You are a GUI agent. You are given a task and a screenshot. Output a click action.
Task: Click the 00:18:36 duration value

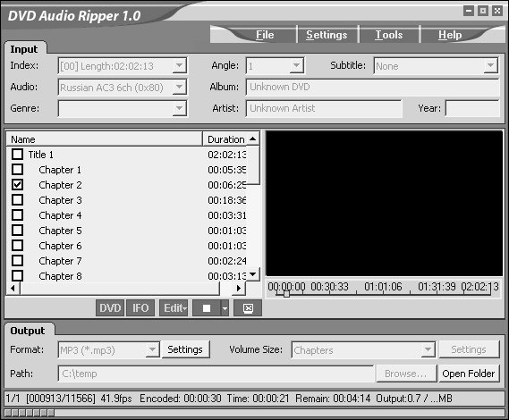227,200
